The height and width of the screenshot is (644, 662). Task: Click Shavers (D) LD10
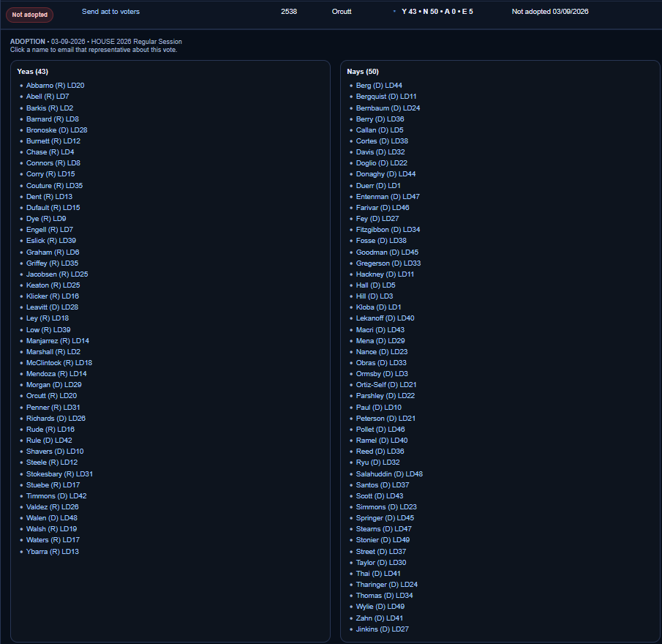[x=55, y=452]
